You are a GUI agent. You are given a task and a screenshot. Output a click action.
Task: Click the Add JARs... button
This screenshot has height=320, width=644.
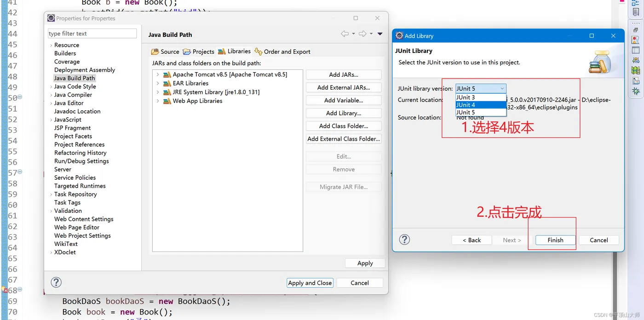[x=344, y=74]
